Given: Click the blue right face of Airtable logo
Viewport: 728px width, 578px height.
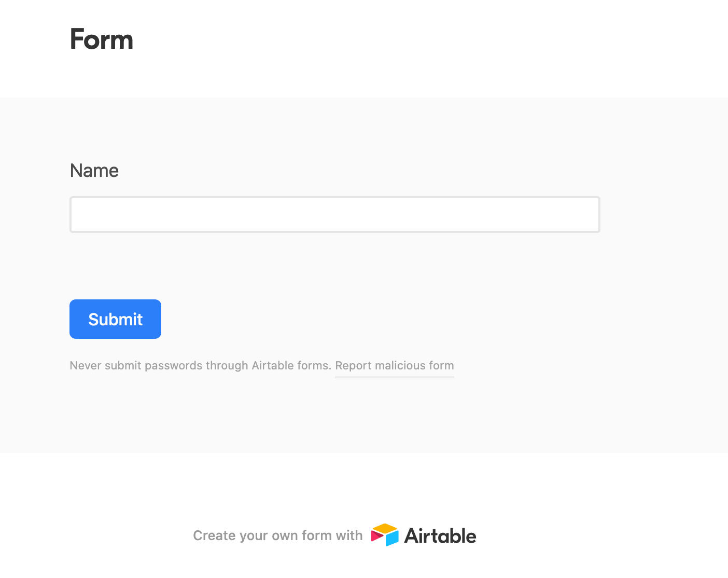Looking at the screenshot, I should (x=393, y=538).
